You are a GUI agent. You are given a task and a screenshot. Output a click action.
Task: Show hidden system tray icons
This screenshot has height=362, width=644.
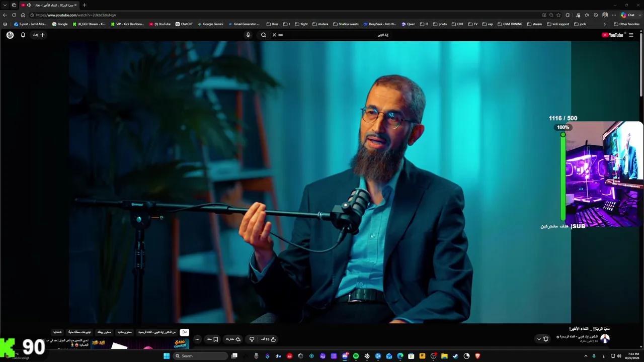[586, 356]
